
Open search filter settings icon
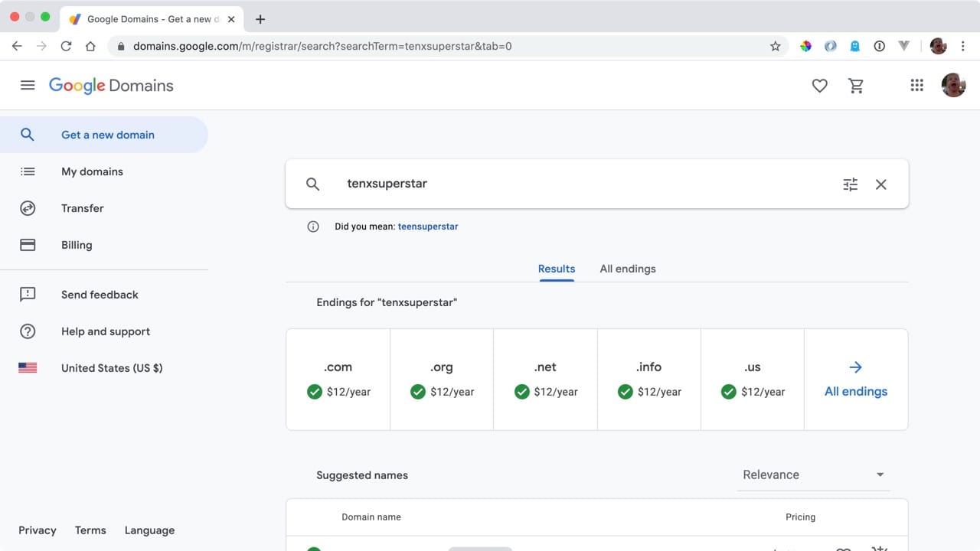point(850,184)
